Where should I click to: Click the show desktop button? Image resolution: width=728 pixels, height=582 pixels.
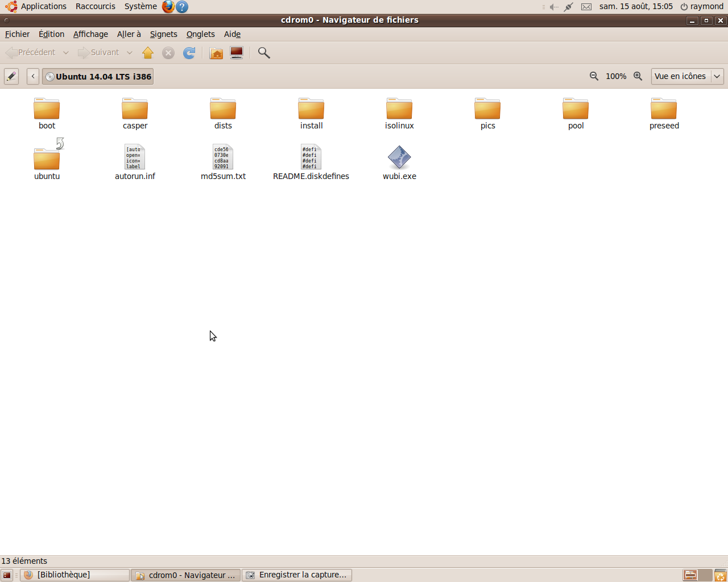pyautogui.click(x=7, y=575)
